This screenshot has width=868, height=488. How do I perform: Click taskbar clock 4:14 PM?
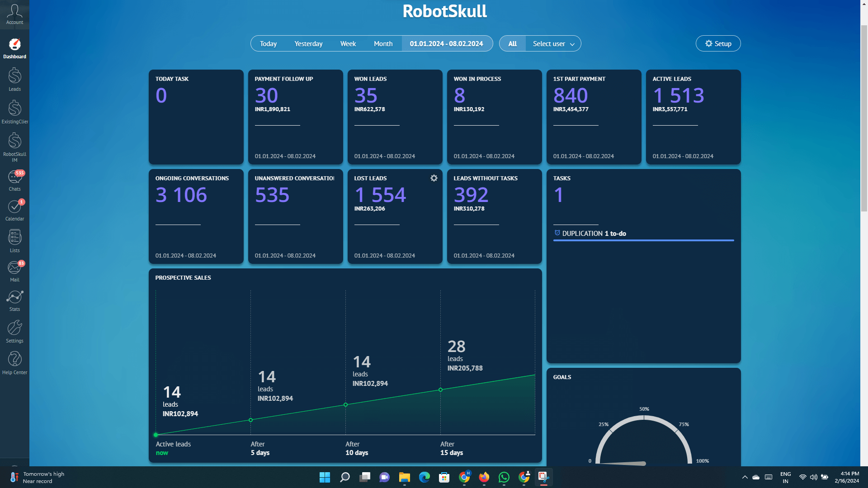point(847,477)
